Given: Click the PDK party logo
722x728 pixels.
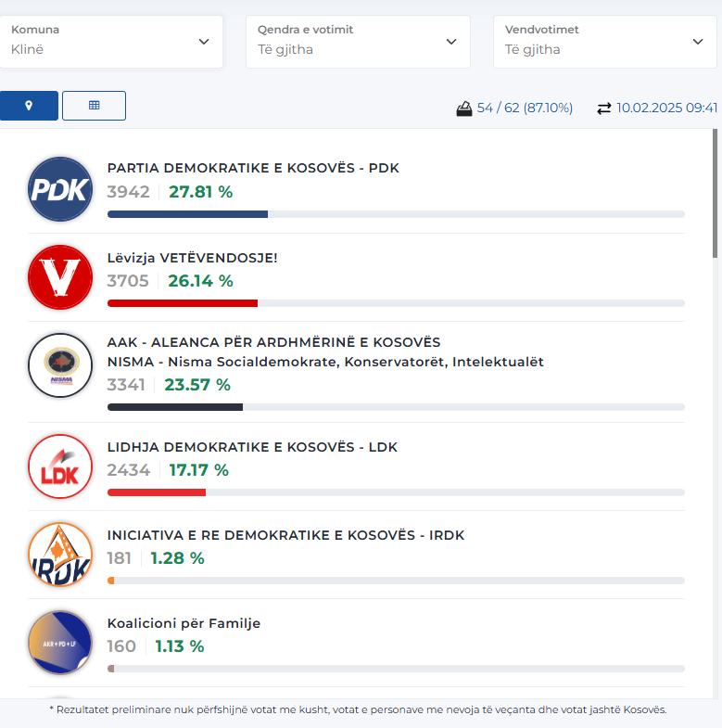Looking at the screenshot, I should tap(60, 189).
